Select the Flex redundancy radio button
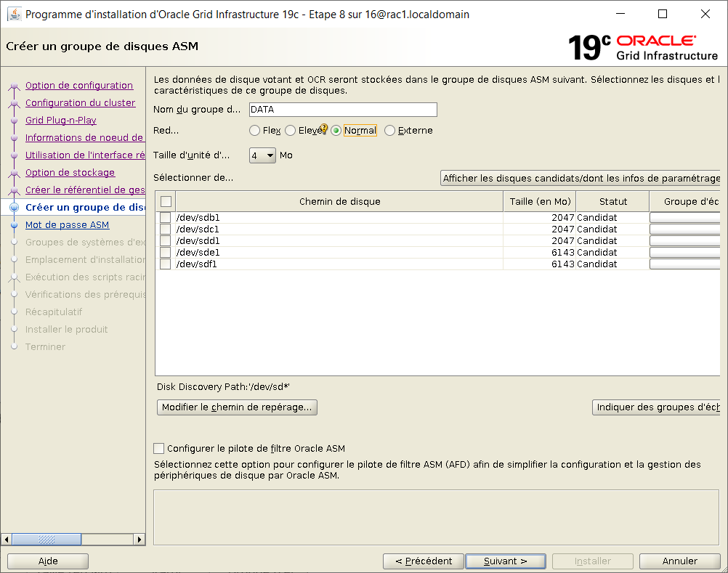The height and width of the screenshot is (573, 728). click(254, 131)
